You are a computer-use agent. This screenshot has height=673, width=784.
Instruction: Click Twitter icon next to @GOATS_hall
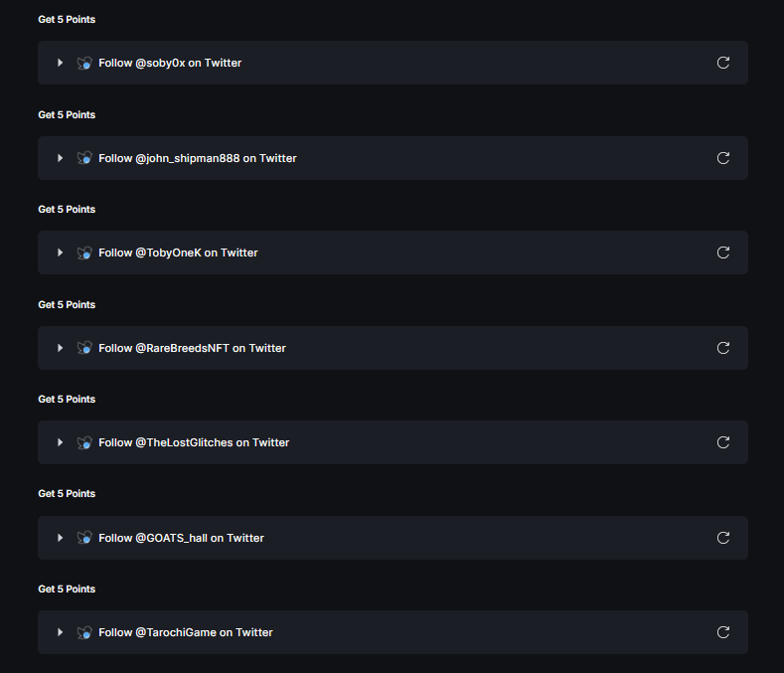click(84, 538)
